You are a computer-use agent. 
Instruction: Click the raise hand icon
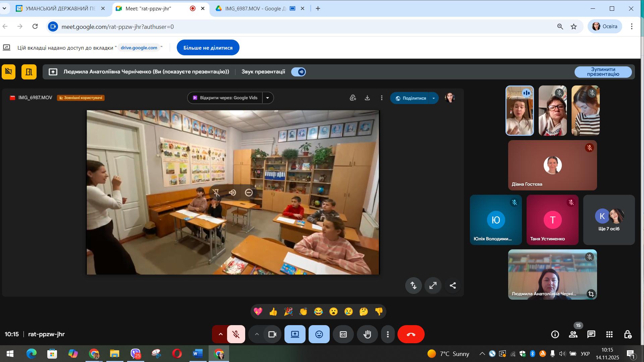click(367, 334)
